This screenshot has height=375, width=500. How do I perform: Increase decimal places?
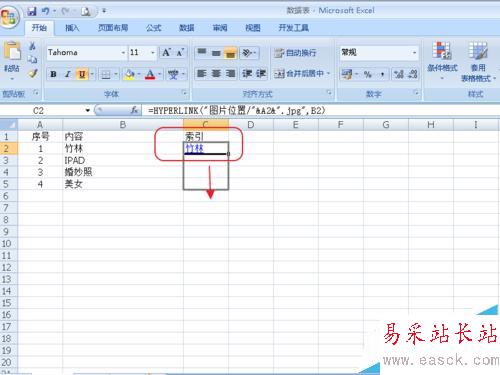click(x=399, y=74)
